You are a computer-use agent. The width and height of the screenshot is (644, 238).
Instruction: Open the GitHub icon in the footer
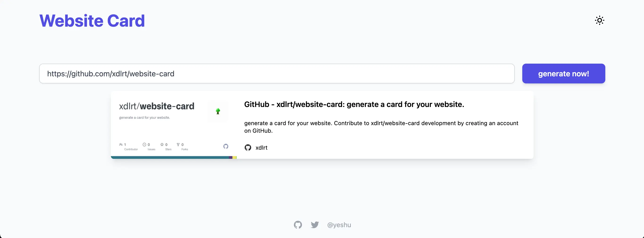coord(298,225)
